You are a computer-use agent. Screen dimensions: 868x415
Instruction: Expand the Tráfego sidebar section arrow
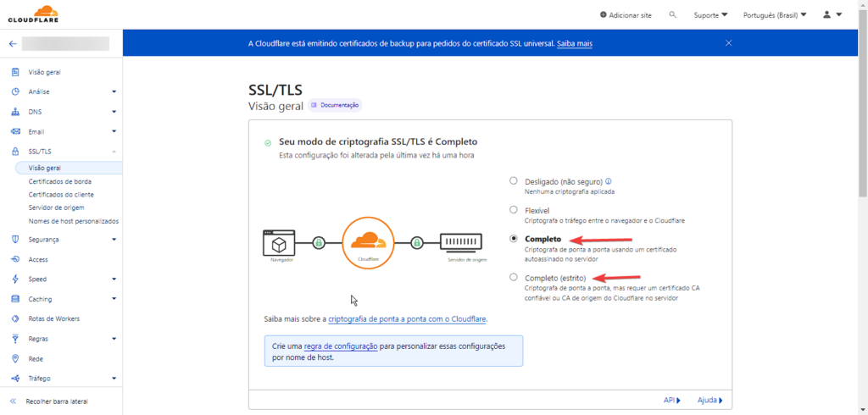click(114, 379)
